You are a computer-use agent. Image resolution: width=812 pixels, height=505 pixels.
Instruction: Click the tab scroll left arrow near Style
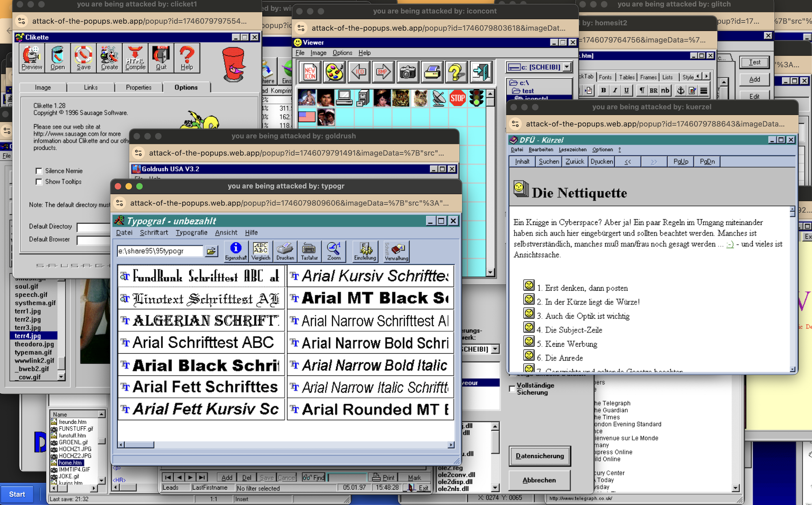(x=698, y=76)
